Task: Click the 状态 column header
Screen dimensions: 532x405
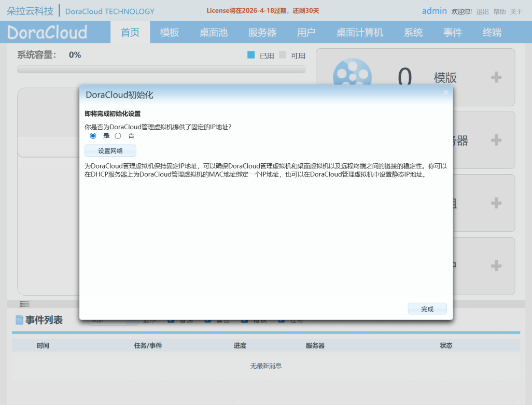Action: [x=446, y=345]
